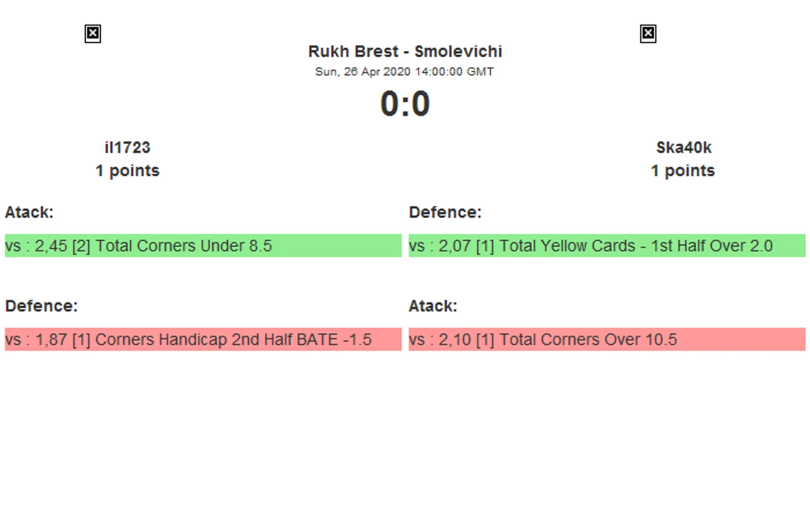Open the il1723 player name
Viewport: 810px width, 532px height.
127,148
